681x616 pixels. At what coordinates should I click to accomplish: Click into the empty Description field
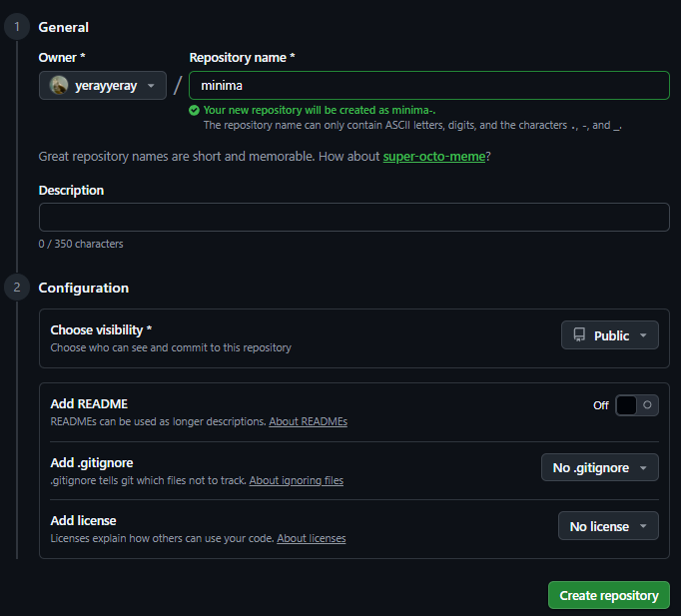pyautogui.click(x=353, y=218)
